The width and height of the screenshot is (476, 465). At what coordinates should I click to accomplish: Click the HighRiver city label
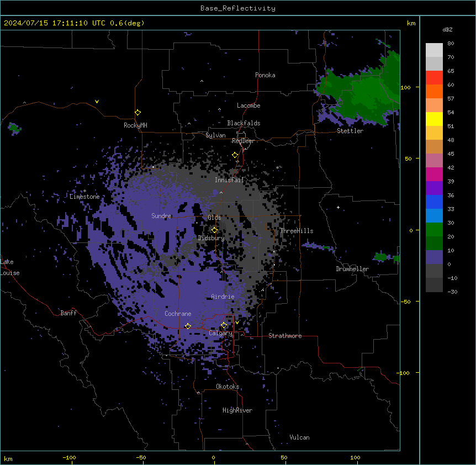pos(237,410)
